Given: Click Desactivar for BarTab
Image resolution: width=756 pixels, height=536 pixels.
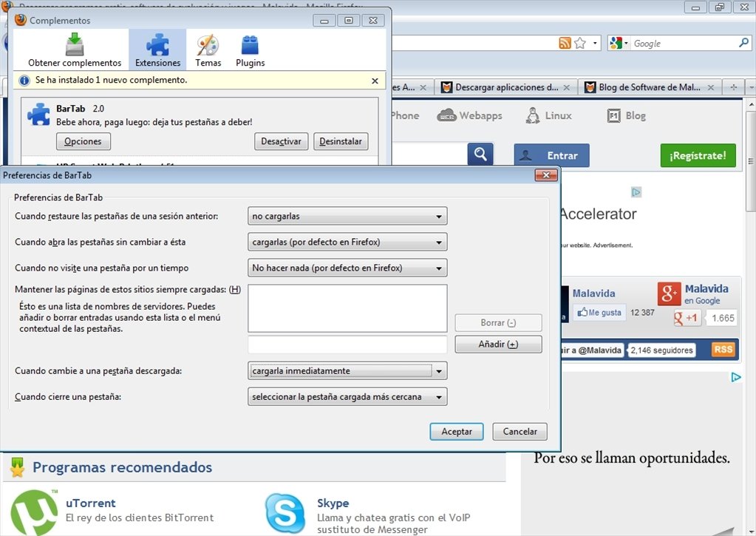Looking at the screenshot, I should [x=281, y=141].
